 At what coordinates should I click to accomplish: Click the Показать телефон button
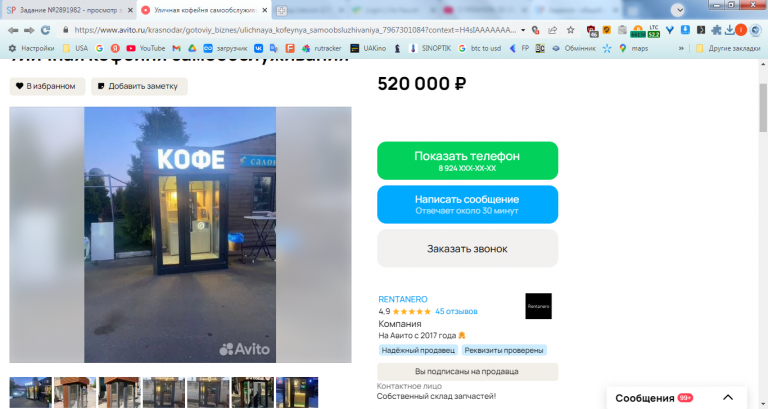(467, 161)
